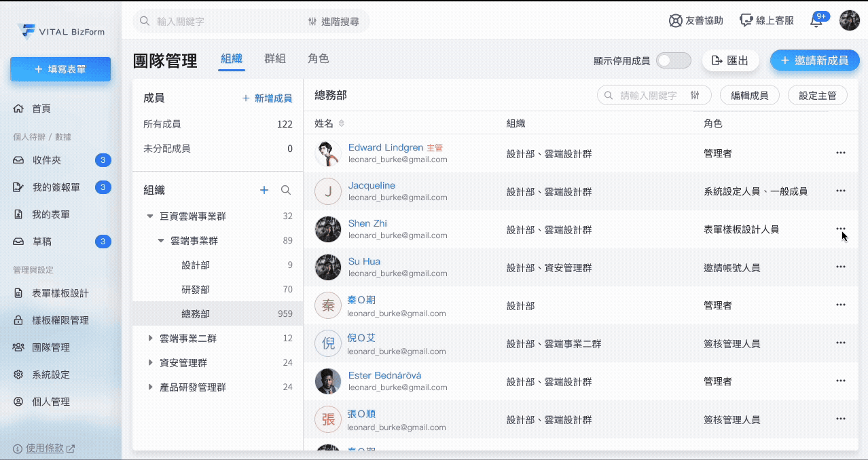Screen dimensions: 868x460
Task: Toggle 顯示停用成員 switch
Action: click(674, 60)
